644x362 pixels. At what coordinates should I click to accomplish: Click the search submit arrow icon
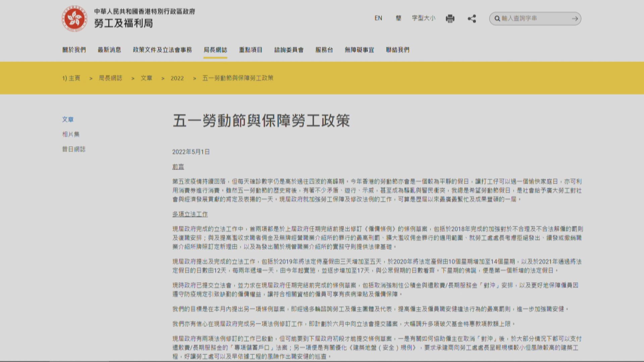click(575, 19)
